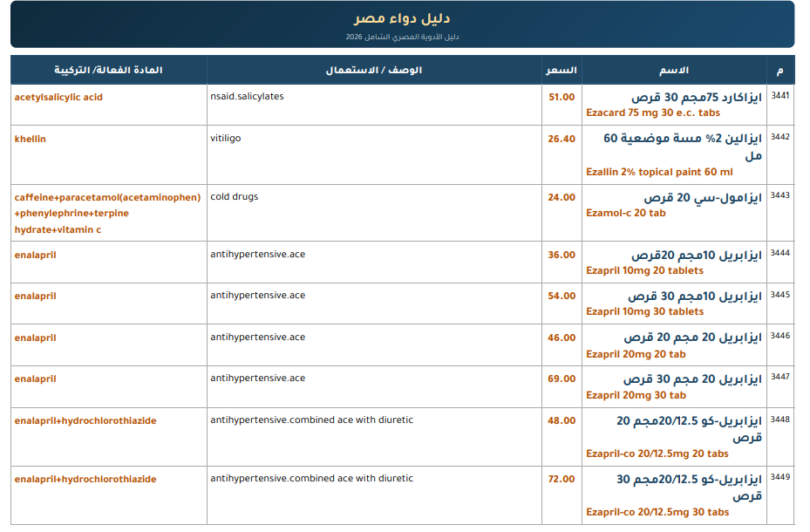The width and height of the screenshot is (810, 532).
Task: Click row number 3443
Action: pyautogui.click(x=780, y=195)
